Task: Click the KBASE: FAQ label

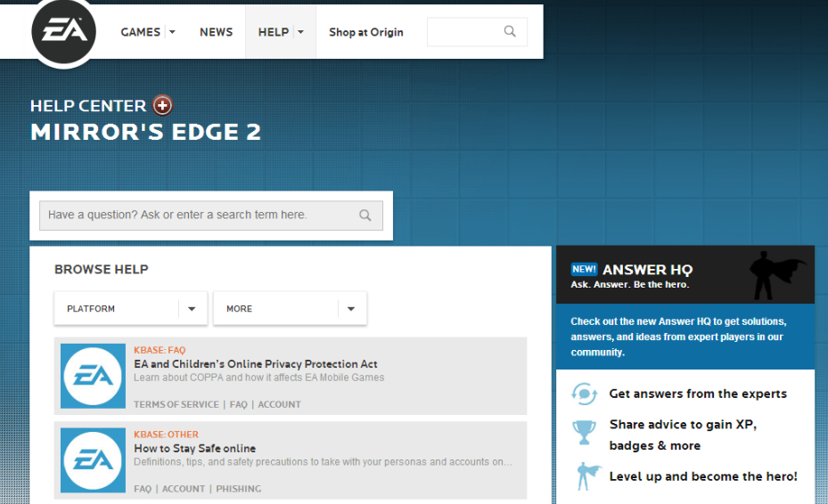Action: 160,350
